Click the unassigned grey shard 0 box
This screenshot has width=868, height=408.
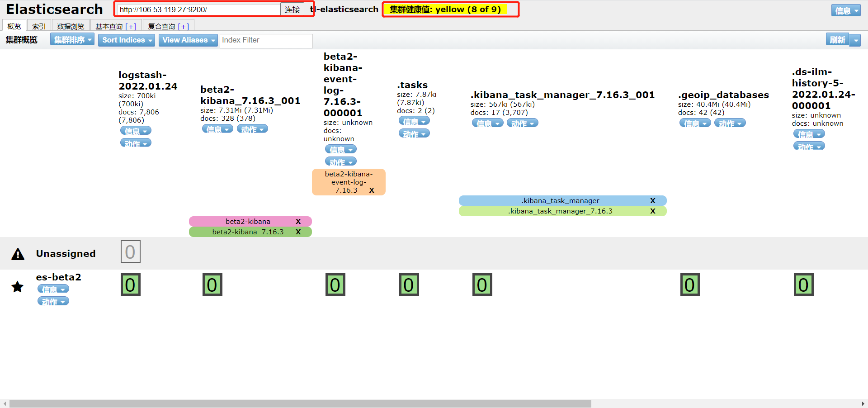pyautogui.click(x=130, y=252)
